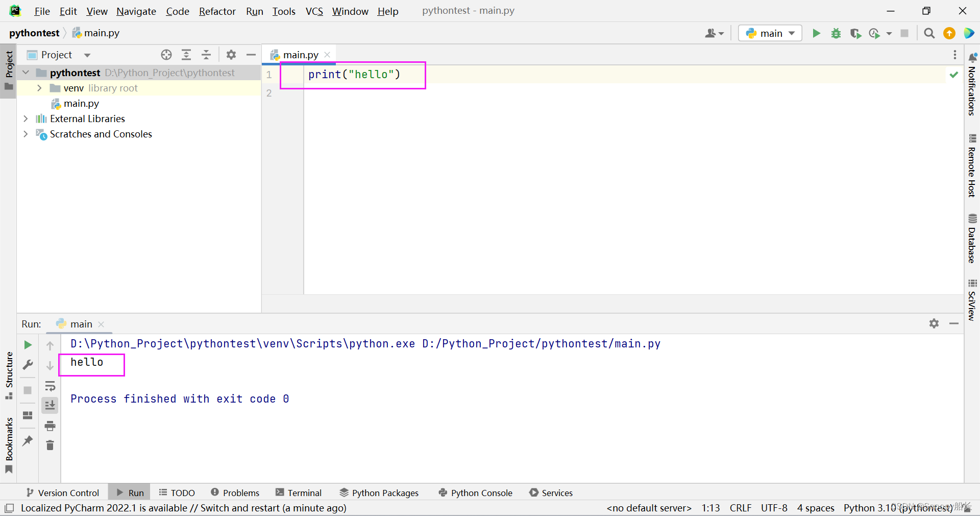This screenshot has width=980, height=516.
Task: Click the Profile run icon in toolbar
Action: [875, 33]
